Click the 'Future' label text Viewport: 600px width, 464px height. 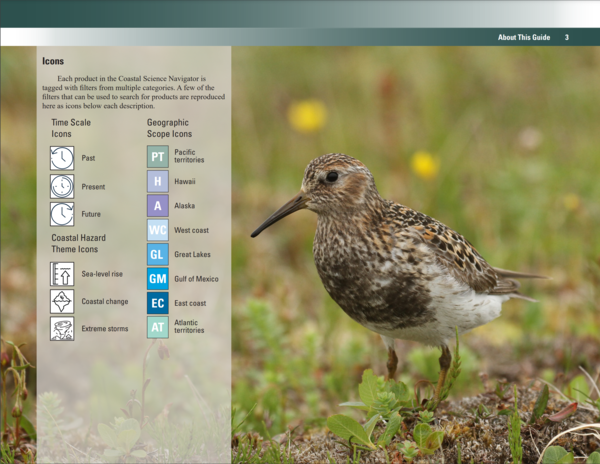91,214
